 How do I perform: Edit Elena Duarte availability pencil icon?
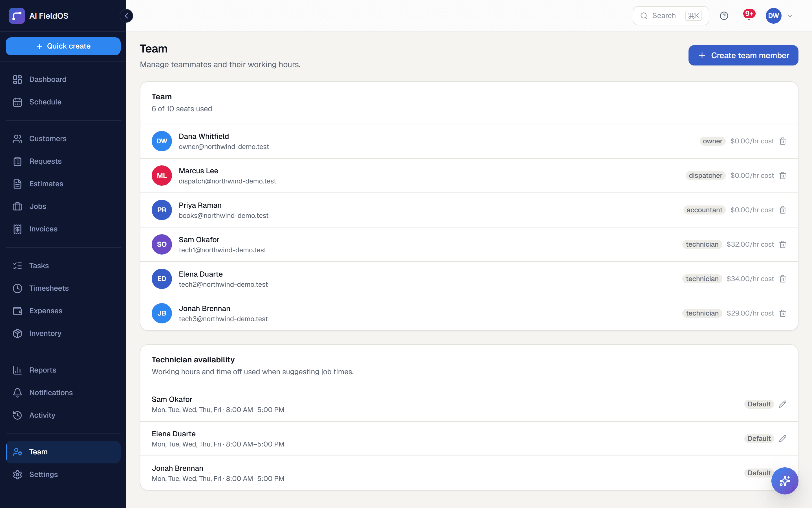[x=782, y=439]
